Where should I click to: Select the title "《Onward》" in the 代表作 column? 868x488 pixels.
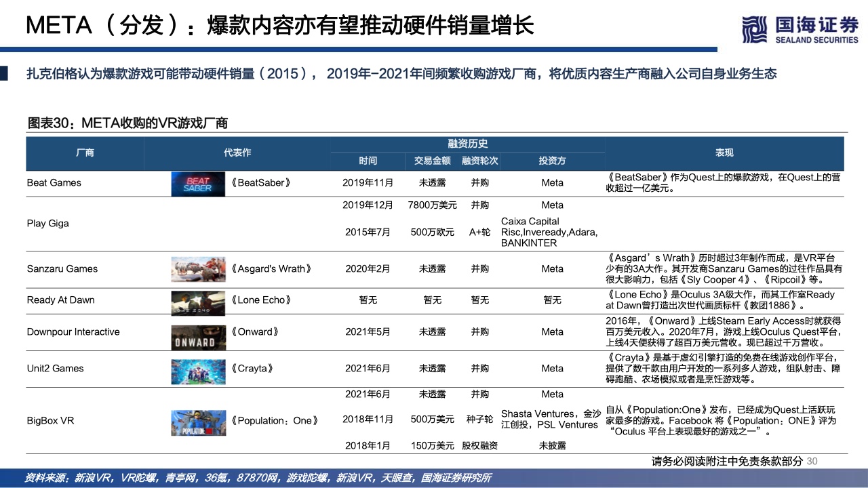[x=254, y=332]
